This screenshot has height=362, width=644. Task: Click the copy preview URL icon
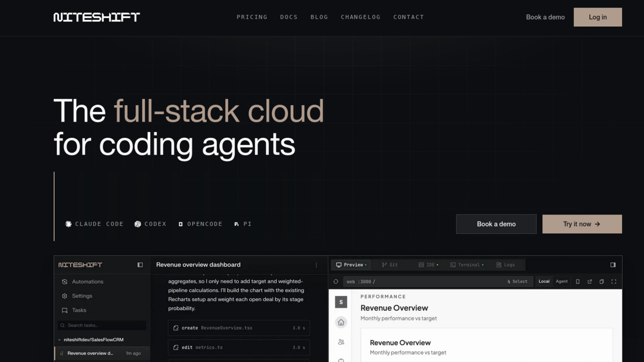click(x=602, y=282)
